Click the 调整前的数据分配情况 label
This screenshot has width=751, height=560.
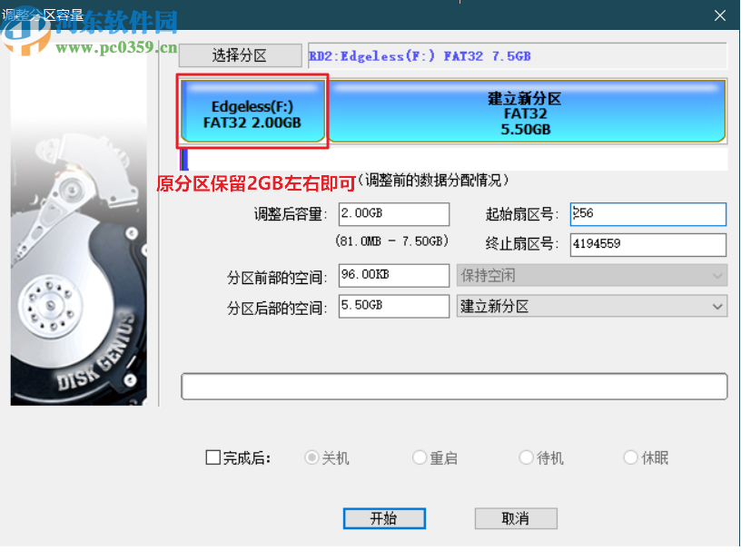tap(433, 181)
